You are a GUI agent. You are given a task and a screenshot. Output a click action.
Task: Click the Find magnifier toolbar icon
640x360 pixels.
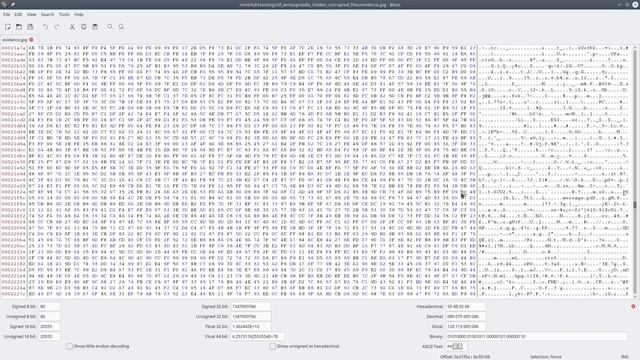(110, 27)
